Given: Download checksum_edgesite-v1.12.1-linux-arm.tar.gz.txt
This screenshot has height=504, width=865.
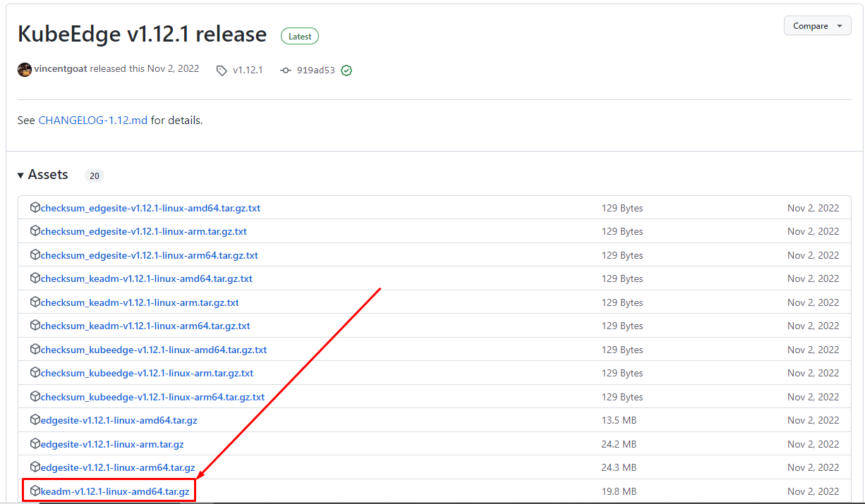Looking at the screenshot, I should [x=144, y=231].
